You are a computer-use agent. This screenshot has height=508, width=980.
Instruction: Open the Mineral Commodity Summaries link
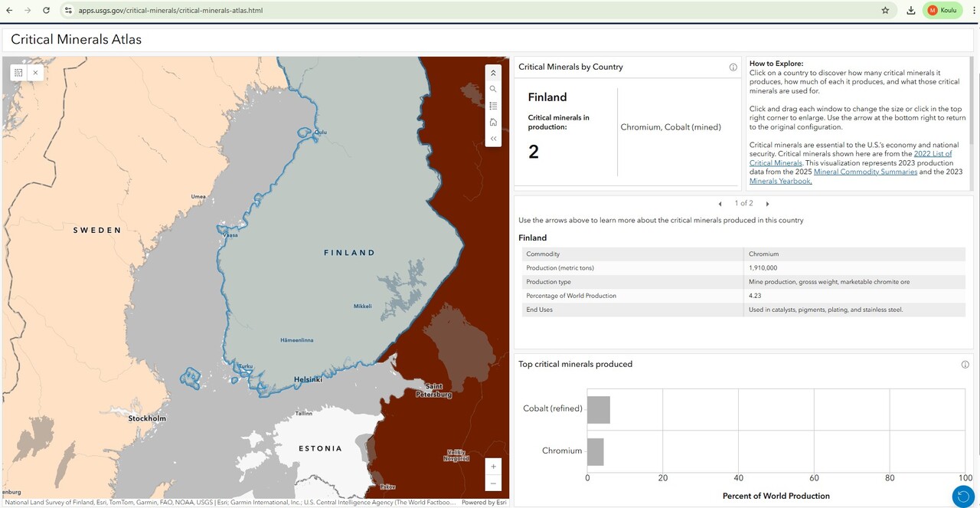pyautogui.click(x=865, y=172)
